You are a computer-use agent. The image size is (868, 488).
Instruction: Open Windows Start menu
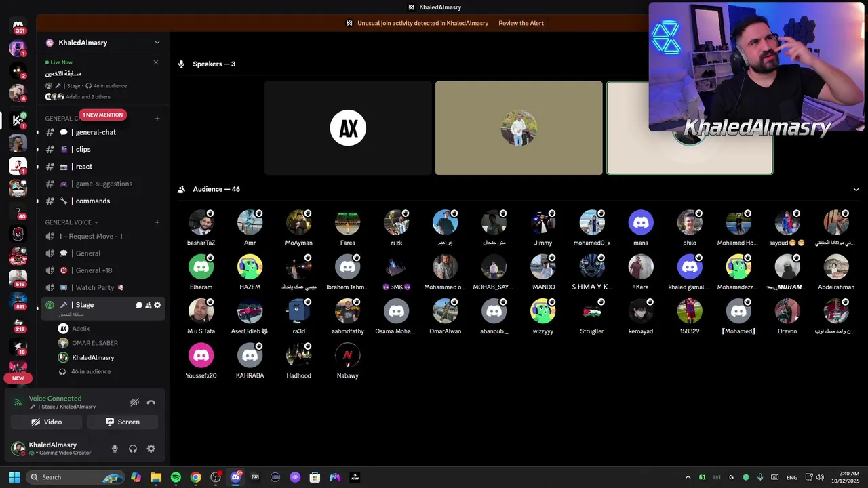click(x=14, y=477)
